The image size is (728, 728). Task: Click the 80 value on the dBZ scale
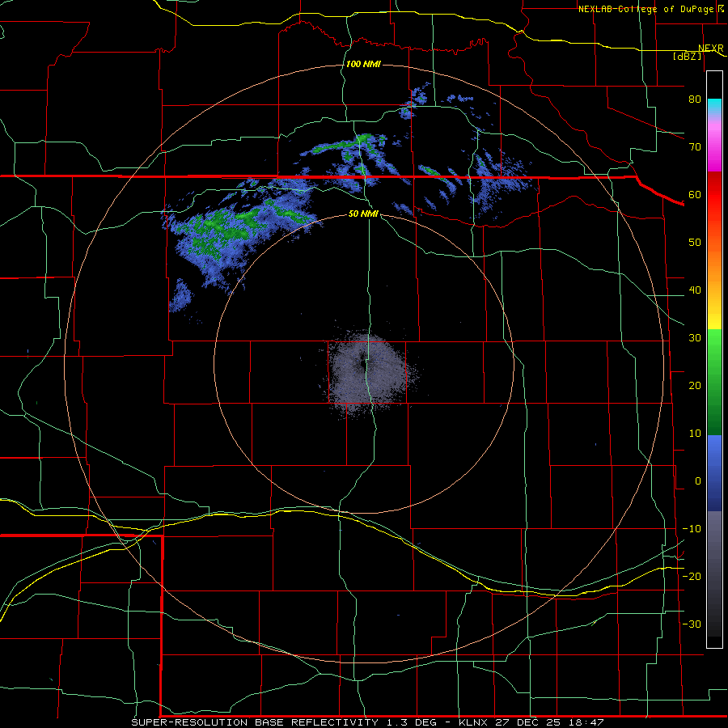(x=695, y=99)
